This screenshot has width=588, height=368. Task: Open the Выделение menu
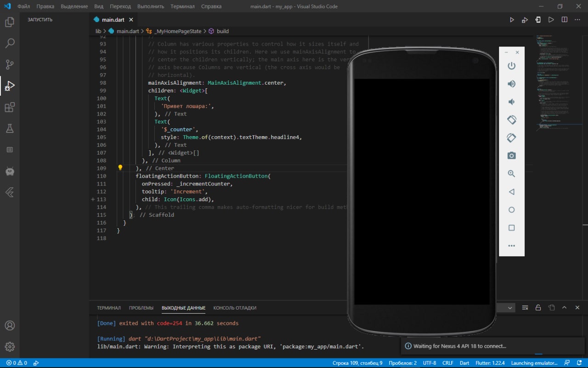tap(74, 6)
